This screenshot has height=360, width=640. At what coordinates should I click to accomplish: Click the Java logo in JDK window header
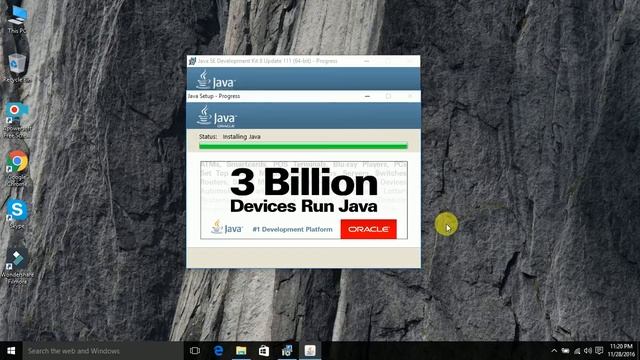point(216,80)
